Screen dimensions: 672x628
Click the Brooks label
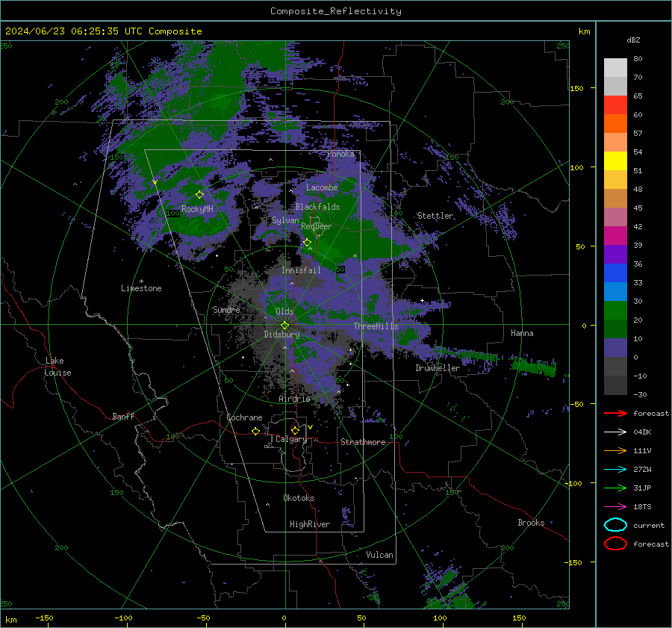tap(531, 523)
